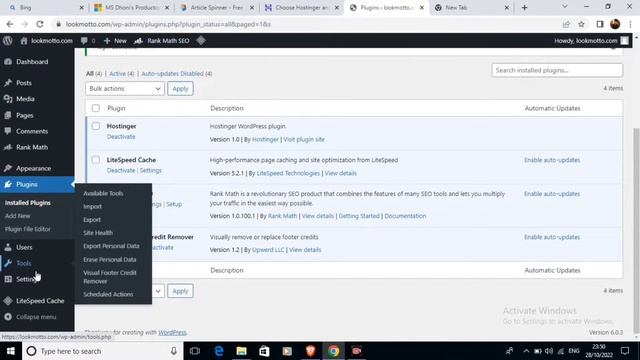Viewport: 640px width, 360px height.
Task: Open Rank Math Getting Started link
Action: (x=359, y=216)
